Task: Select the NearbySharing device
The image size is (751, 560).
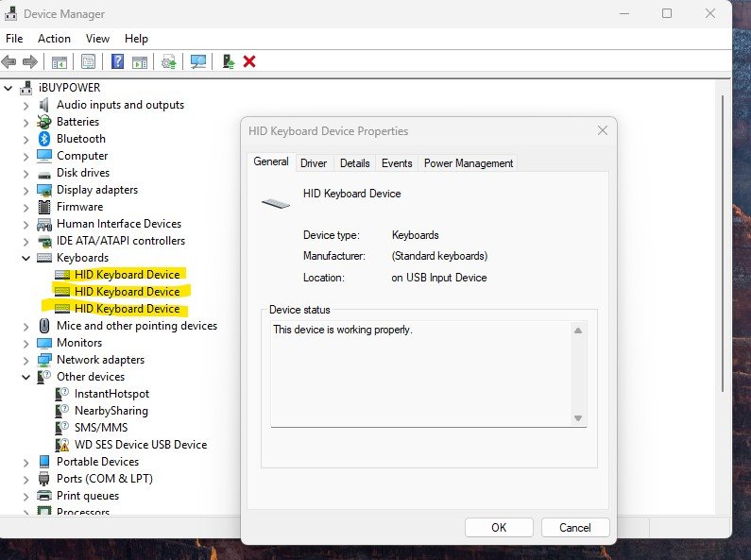Action: click(111, 411)
